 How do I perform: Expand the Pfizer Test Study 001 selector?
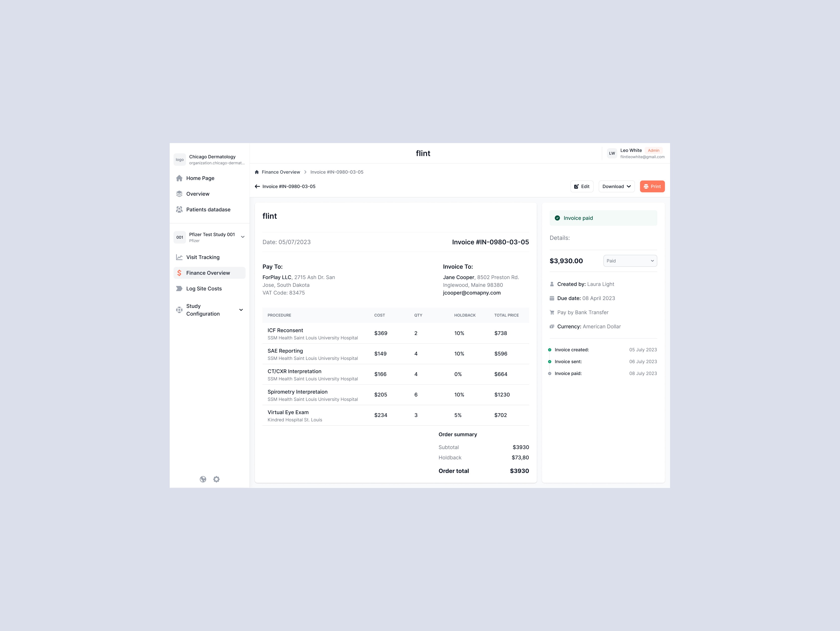pyautogui.click(x=243, y=237)
